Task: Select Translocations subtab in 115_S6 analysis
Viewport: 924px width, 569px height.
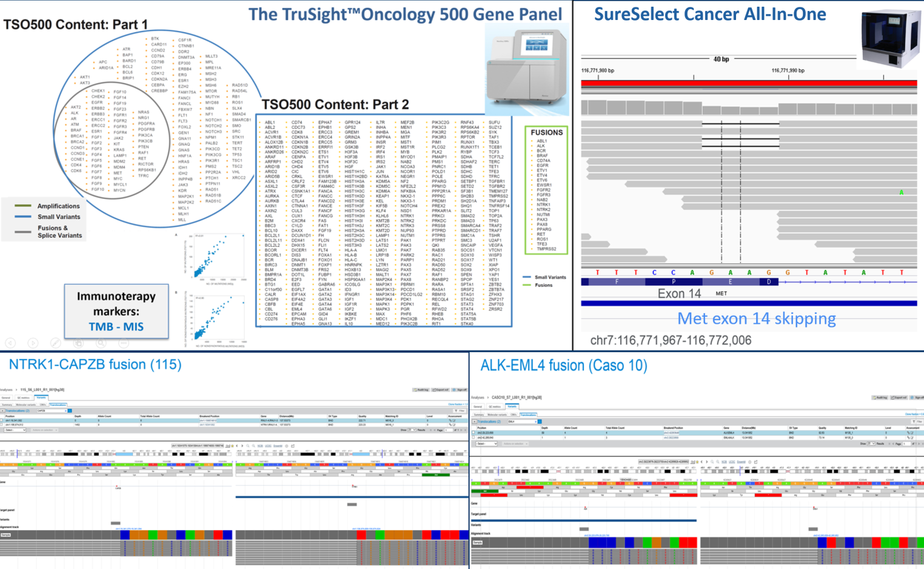Action: click(58, 405)
